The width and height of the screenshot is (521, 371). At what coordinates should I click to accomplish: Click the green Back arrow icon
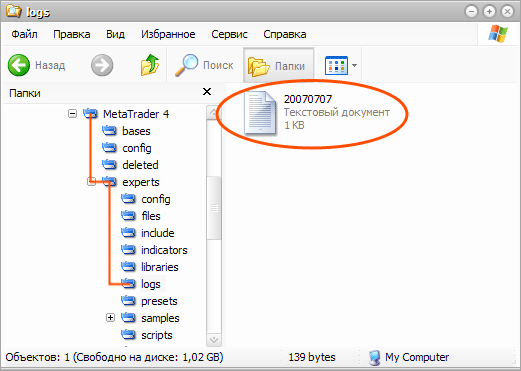point(19,65)
